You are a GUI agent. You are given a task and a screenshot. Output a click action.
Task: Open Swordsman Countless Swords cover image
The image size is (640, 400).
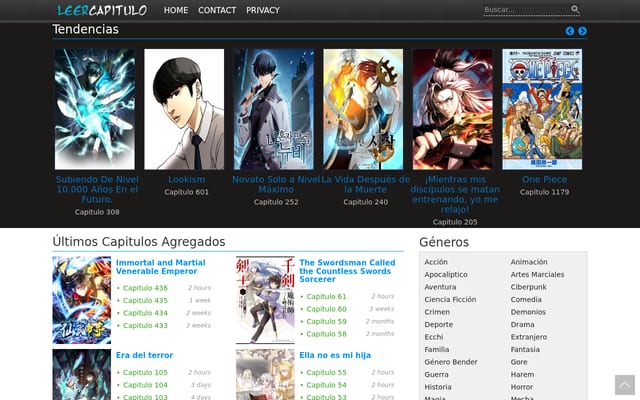(x=265, y=300)
